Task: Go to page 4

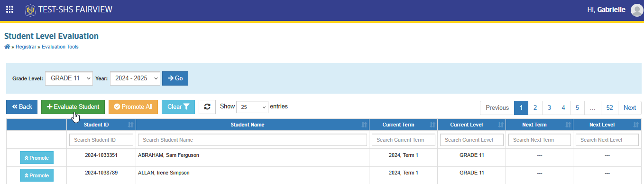Action: [563, 108]
